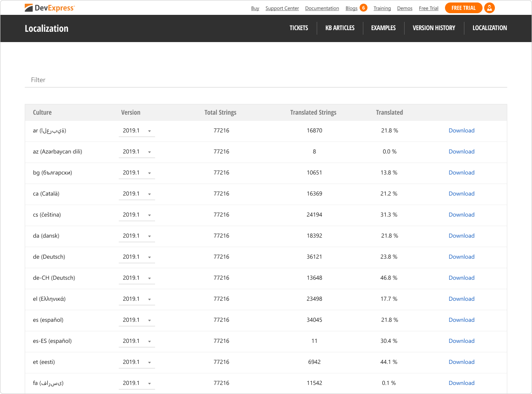Screen dimensions: 532x394
Task: Open version dropdown for ar culture
Action: click(137, 131)
